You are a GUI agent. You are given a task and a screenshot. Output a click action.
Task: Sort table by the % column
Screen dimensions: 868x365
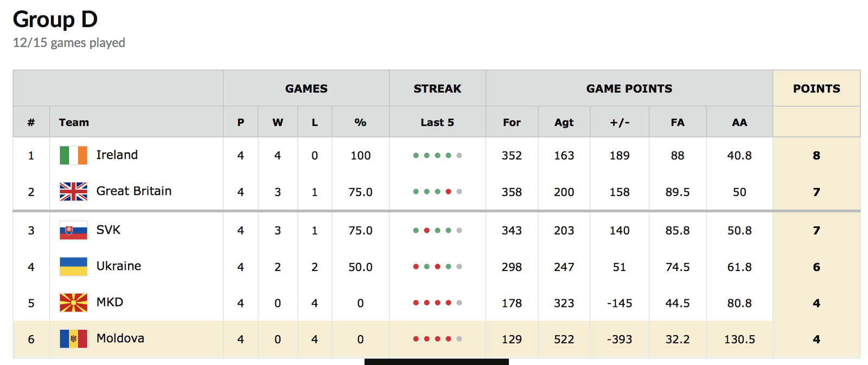coord(360,122)
